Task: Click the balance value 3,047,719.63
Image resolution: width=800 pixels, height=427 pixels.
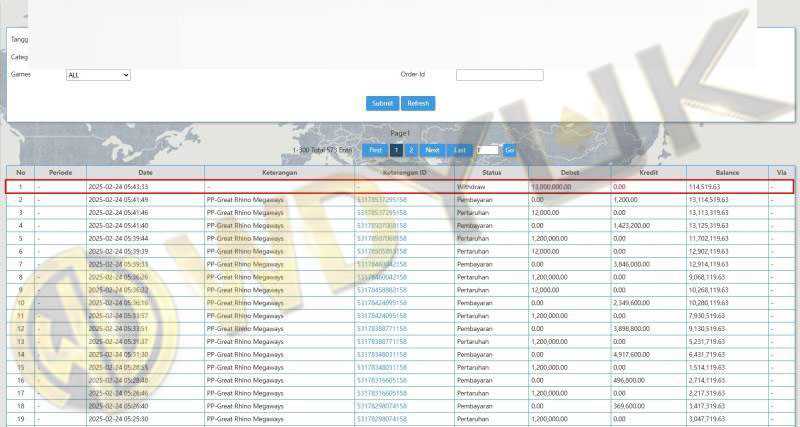Action: (x=707, y=419)
